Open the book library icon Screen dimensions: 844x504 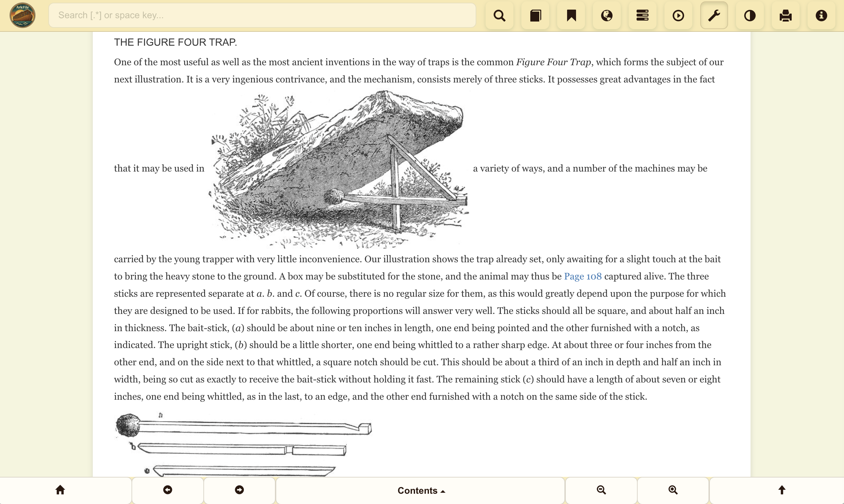[x=535, y=16]
